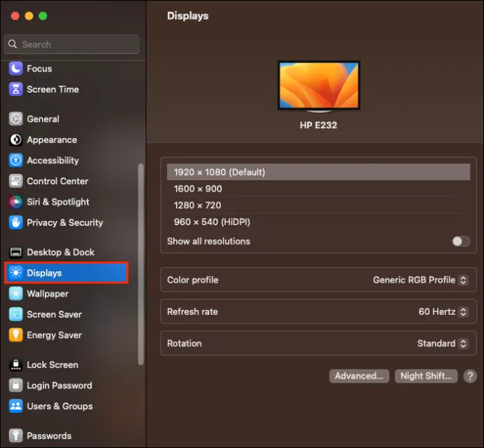Screen dimensions: 484x448
Task: Click the Lock Screen icon
Action: pos(15,365)
